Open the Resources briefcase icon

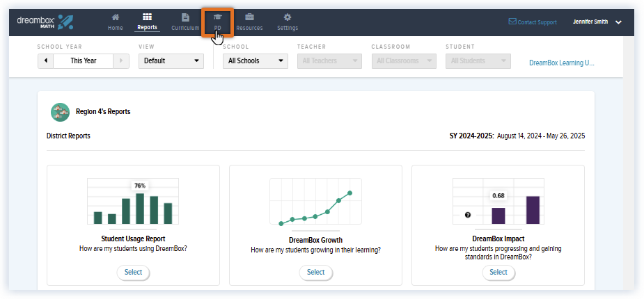[249, 17]
